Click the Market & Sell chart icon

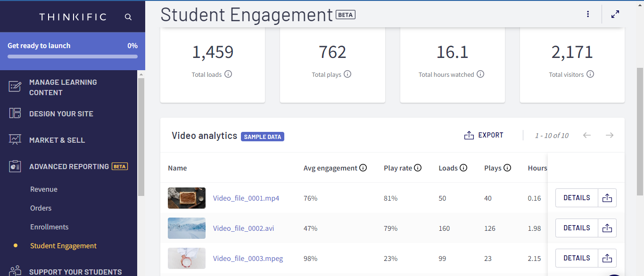point(15,140)
